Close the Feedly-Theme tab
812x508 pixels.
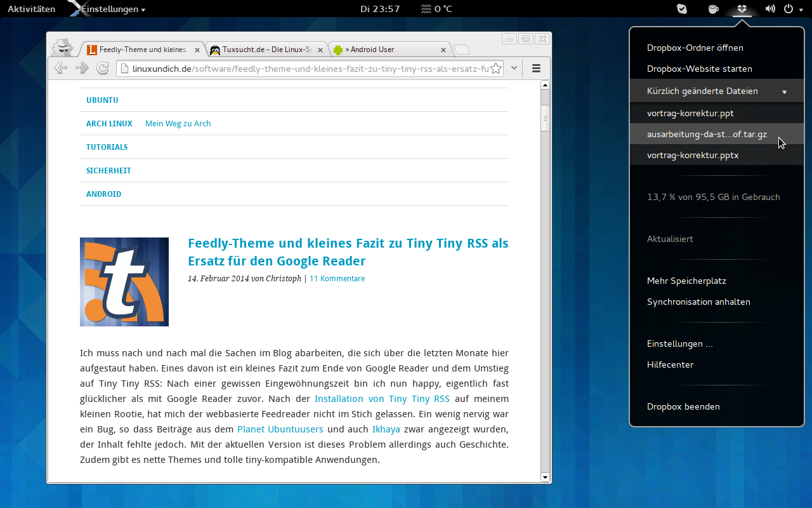197,50
